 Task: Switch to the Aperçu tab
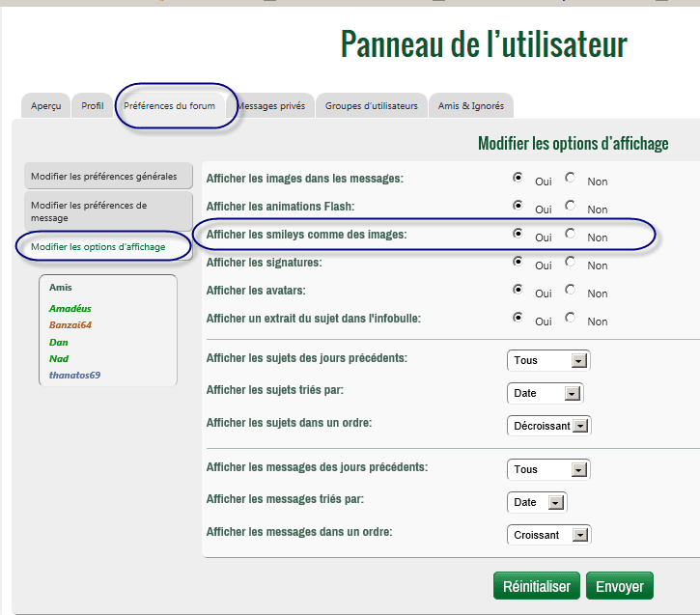point(45,106)
